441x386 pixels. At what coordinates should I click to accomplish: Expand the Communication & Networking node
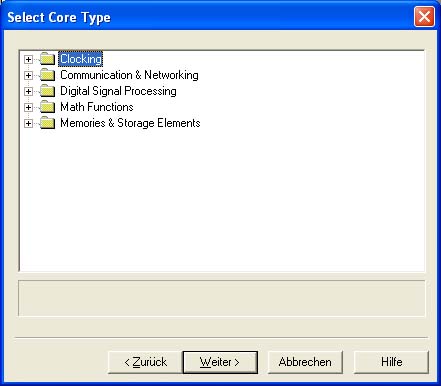click(x=28, y=75)
